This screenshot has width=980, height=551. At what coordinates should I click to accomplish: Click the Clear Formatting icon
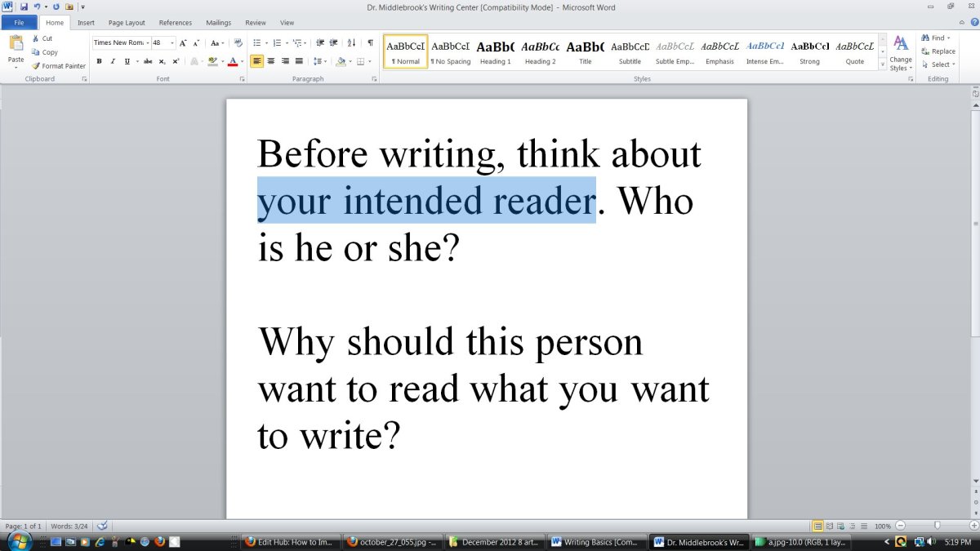237,42
